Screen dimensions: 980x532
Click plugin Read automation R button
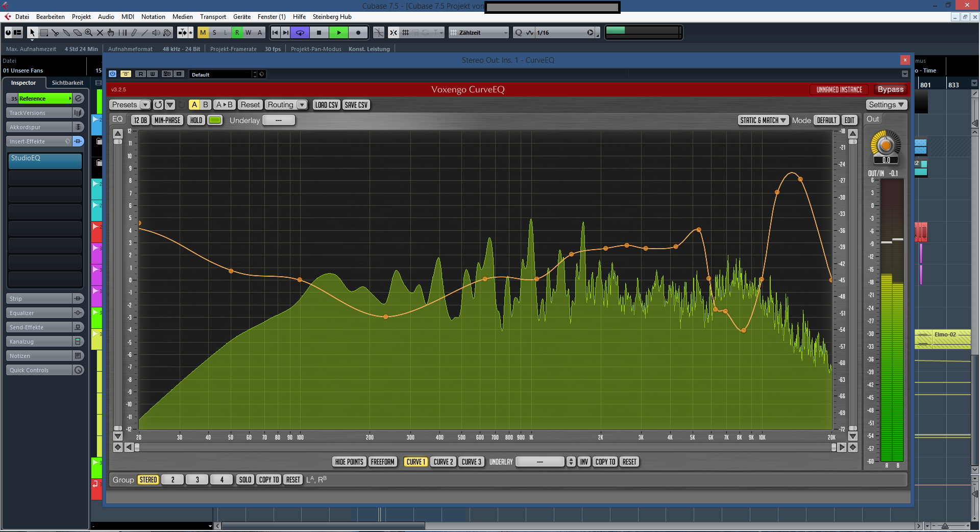pyautogui.click(x=141, y=74)
